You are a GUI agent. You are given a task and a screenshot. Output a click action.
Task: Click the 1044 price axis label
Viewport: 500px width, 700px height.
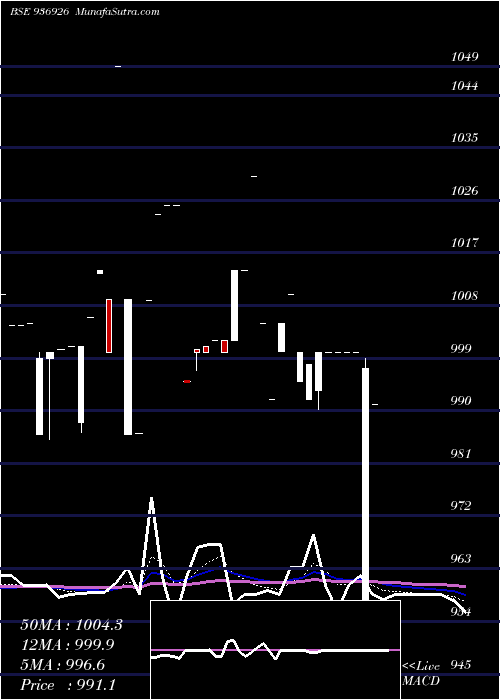click(464, 85)
